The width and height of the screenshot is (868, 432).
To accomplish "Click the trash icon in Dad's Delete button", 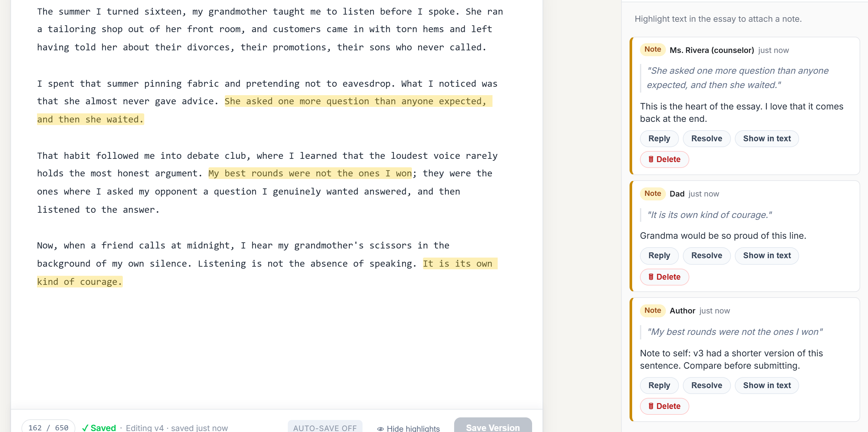I will pyautogui.click(x=651, y=277).
